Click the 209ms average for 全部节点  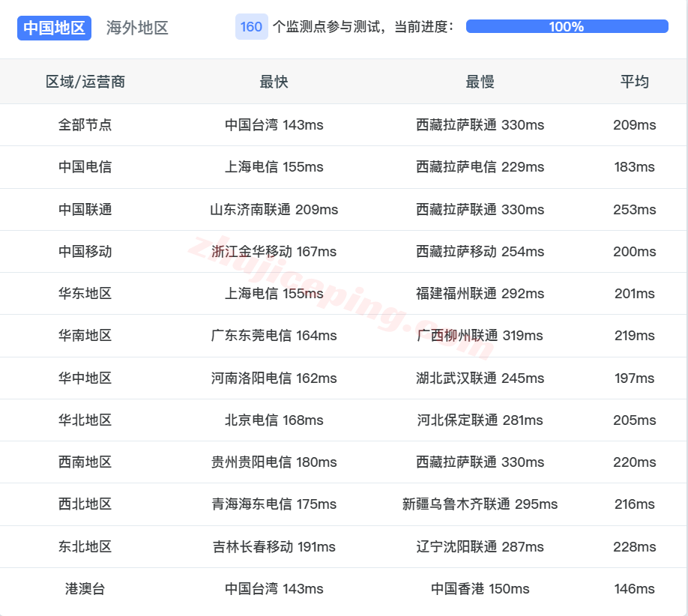(x=635, y=124)
